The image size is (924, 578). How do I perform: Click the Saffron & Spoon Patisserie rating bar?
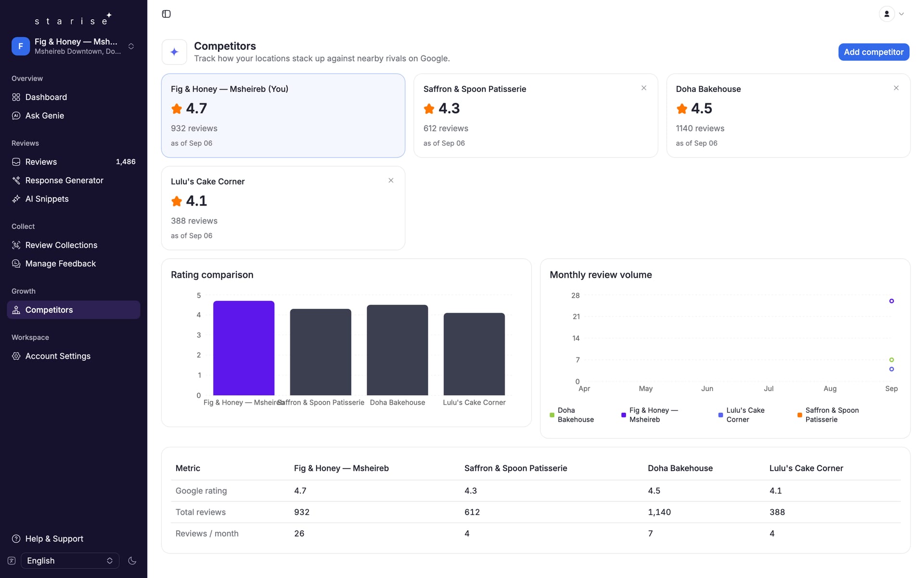[x=321, y=352]
